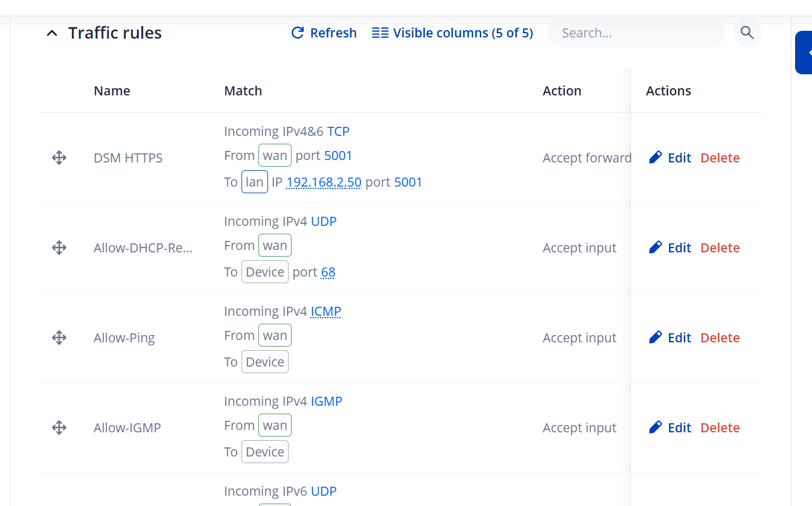The width and height of the screenshot is (812, 506).
Task: Click the move handle for Allow-IGMP
Action: 59,428
